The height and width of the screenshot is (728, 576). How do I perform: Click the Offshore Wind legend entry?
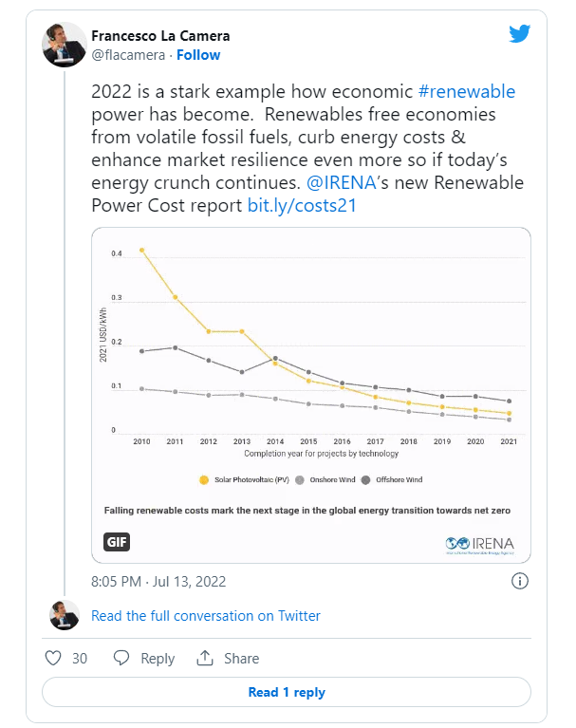(x=391, y=479)
